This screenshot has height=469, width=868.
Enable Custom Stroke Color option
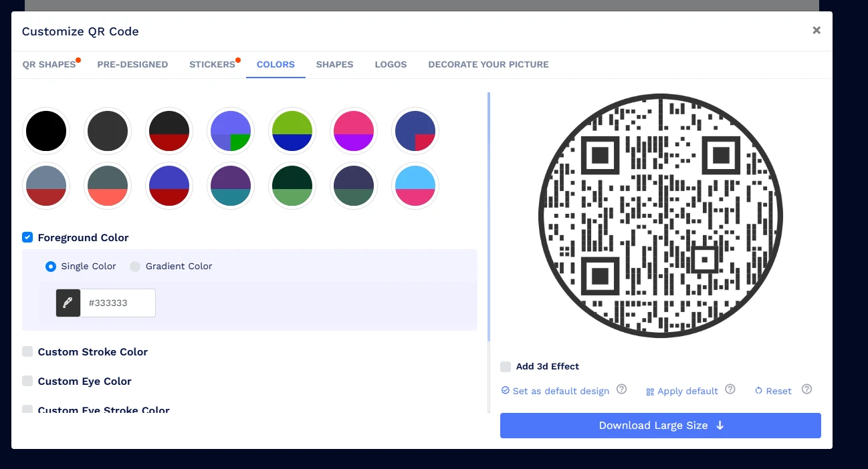coord(27,351)
